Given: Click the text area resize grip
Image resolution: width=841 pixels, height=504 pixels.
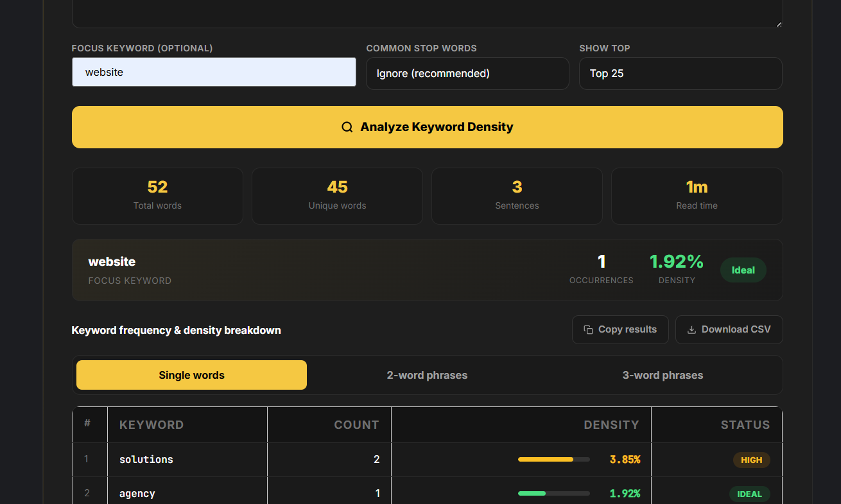Looking at the screenshot, I should (779, 24).
